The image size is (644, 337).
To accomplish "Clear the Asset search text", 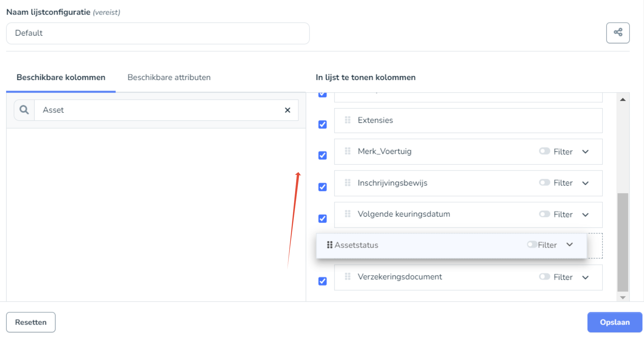I will tap(287, 110).
